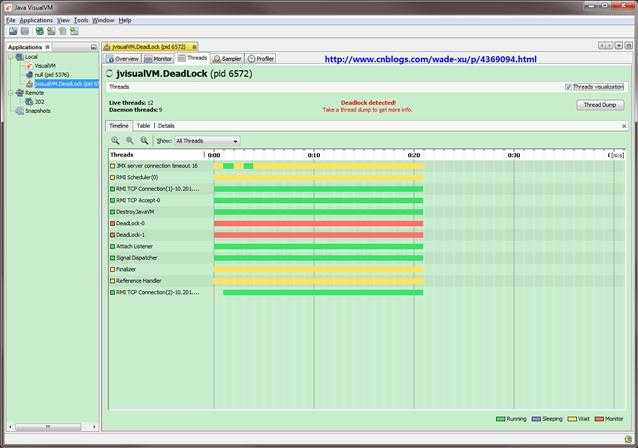Click the state icon beside DeadLock-1 thread

click(113, 235)
